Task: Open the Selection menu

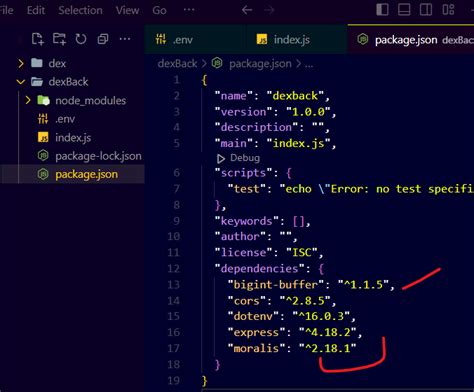Action: click(80, 10)
